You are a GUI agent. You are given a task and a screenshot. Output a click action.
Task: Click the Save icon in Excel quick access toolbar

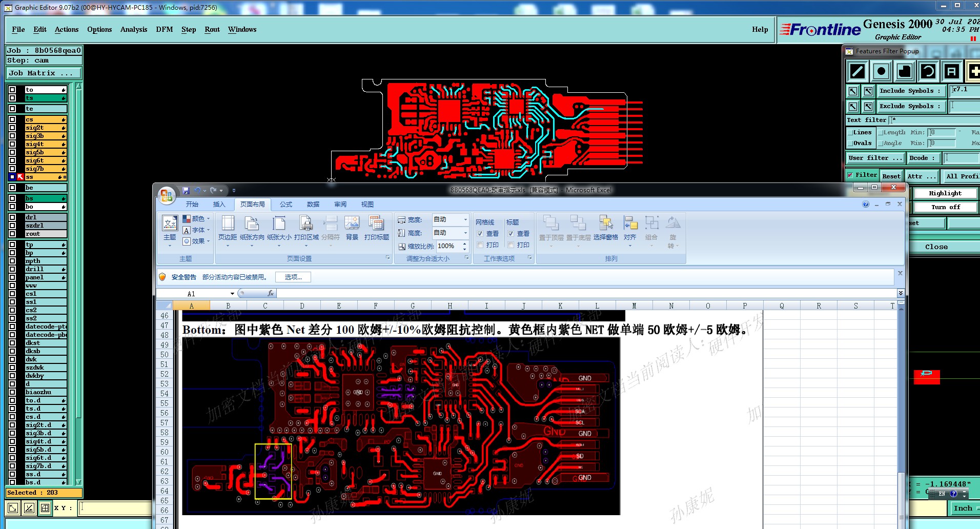tap(186, 190)
